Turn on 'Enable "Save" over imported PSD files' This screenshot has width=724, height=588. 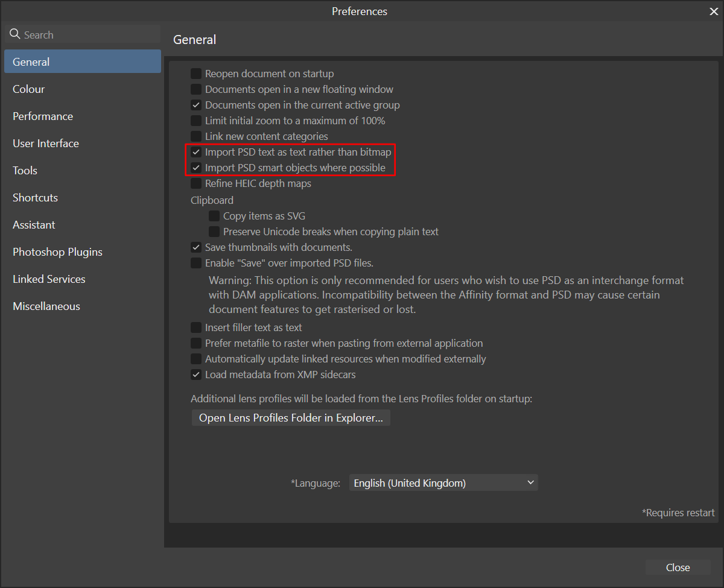click(195, 263)
